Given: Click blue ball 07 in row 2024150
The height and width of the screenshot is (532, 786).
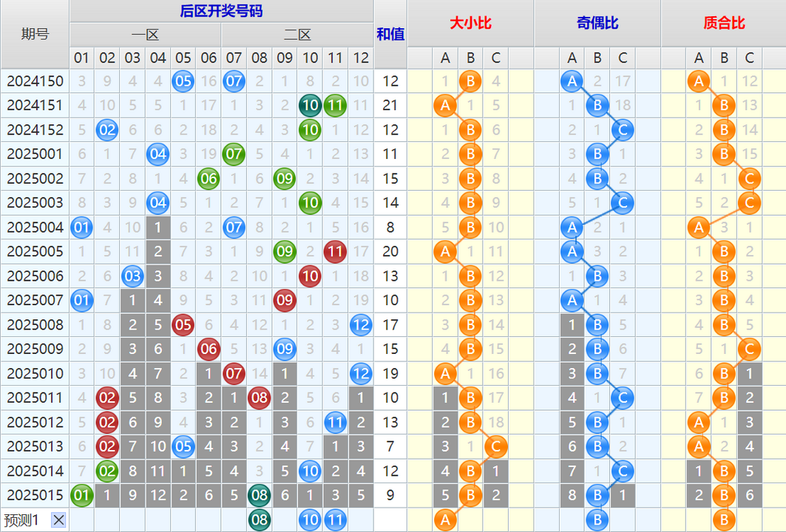Looking at the screenshot, I should tap(234, 81).
